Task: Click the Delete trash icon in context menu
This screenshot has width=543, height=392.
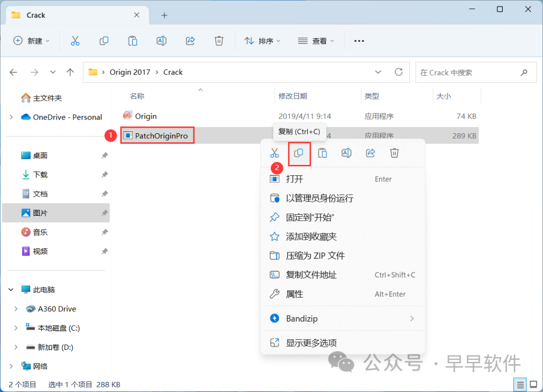Action: pyautogui.click(x=395, y=153)
